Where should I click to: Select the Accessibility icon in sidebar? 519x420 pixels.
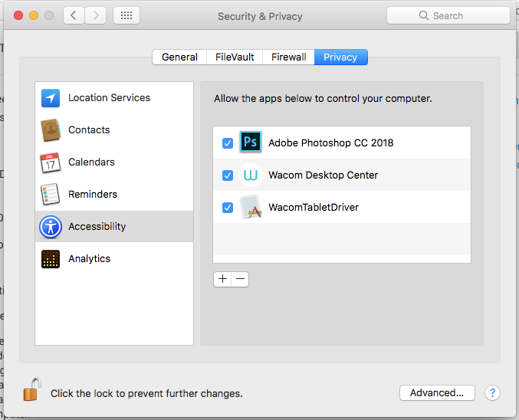[x=51, y=227]
